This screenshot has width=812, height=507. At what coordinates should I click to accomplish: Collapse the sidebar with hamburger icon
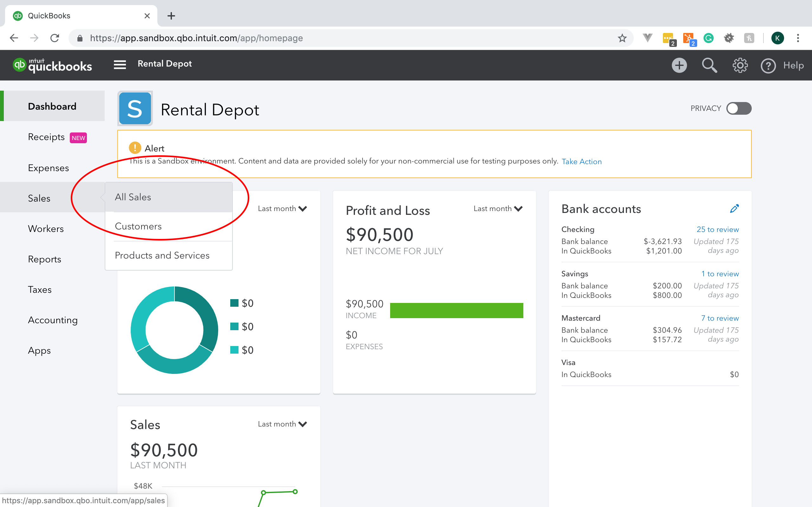(120, 64)
